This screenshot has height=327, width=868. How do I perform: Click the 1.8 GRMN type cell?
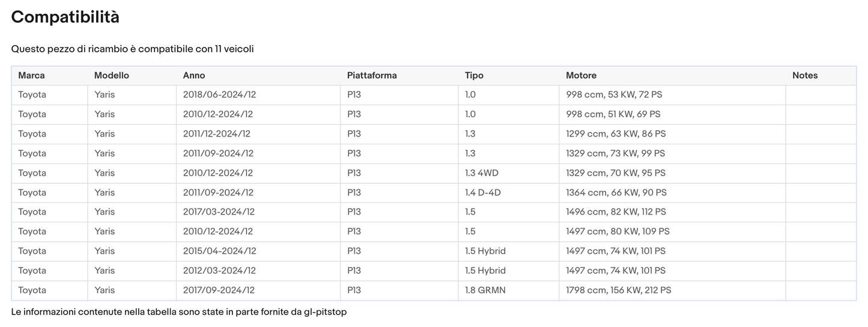click(x=485, y=290)
